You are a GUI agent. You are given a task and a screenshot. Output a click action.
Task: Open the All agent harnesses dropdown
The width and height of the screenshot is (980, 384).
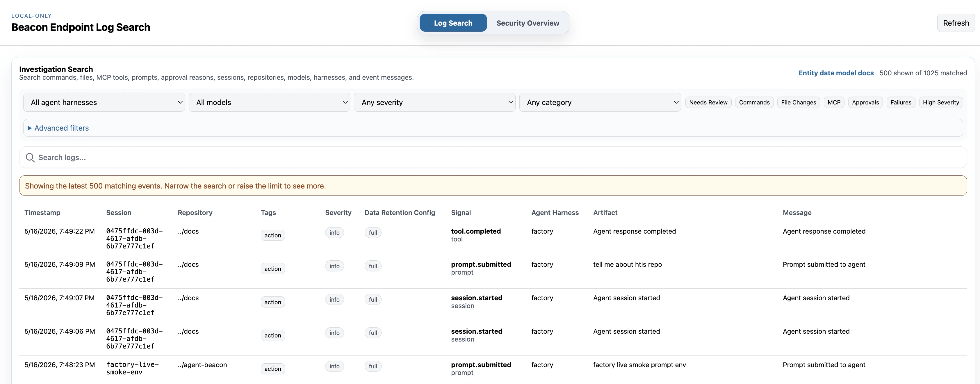(x=104, y=102)
